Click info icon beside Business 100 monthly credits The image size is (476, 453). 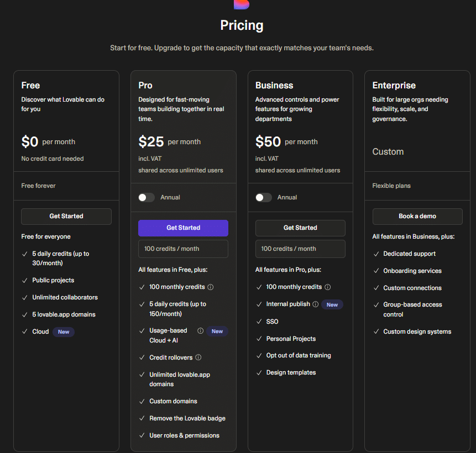click(x=328, y=287)
